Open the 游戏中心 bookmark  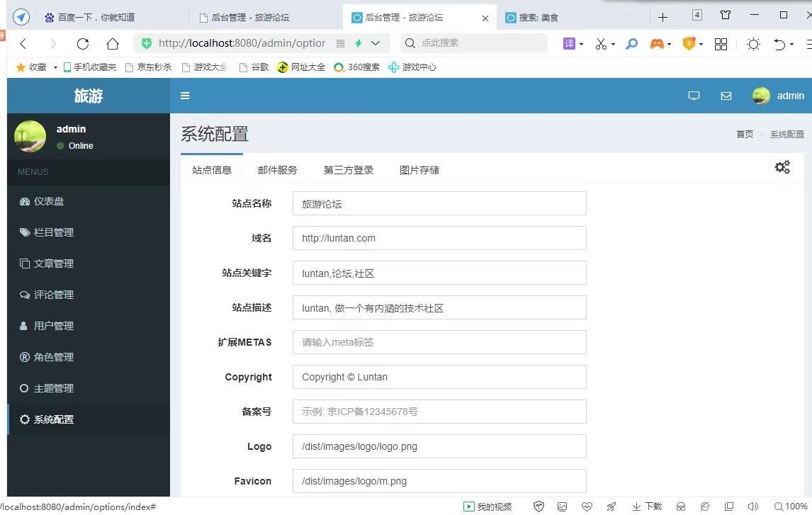[412, 67]
